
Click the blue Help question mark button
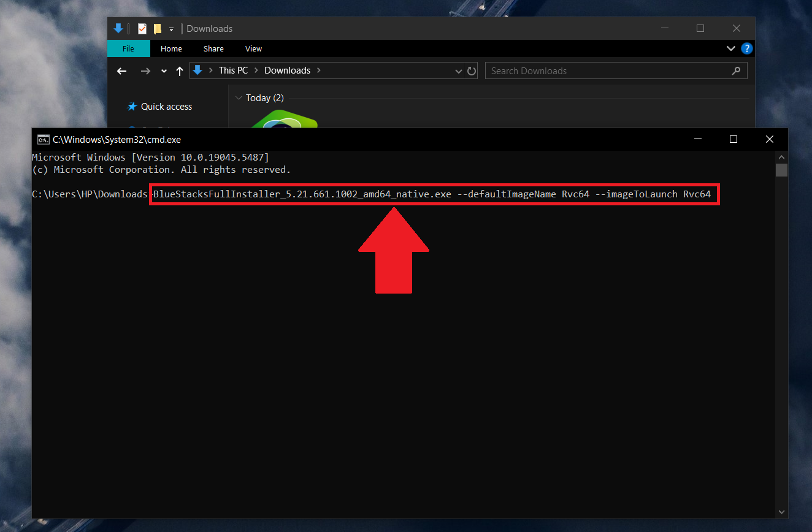[746, 48]
